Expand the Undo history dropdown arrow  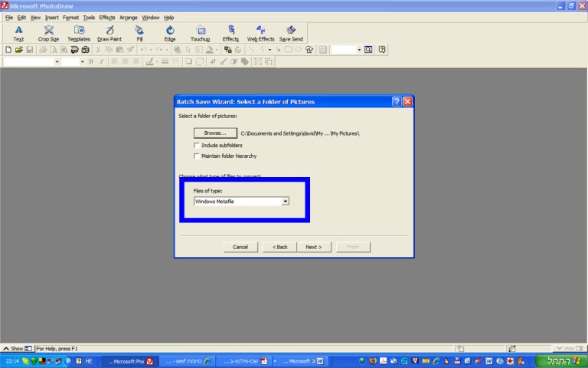[x=151, y=50]
